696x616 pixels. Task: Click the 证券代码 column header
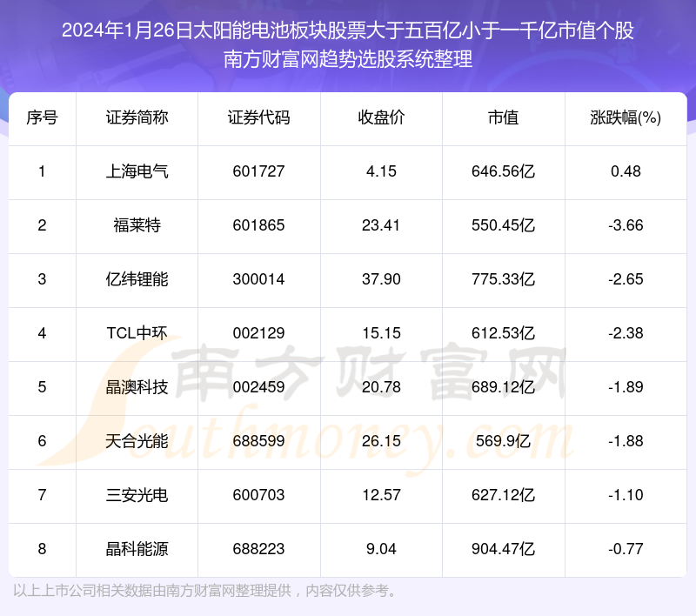pos(258,117)
